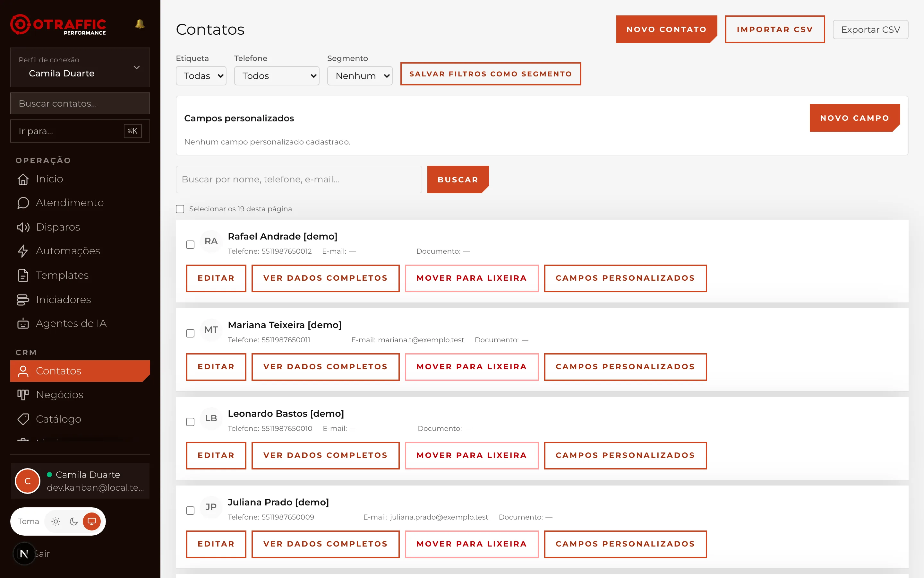Open Negócios menu item

click(x=80, y=395)
